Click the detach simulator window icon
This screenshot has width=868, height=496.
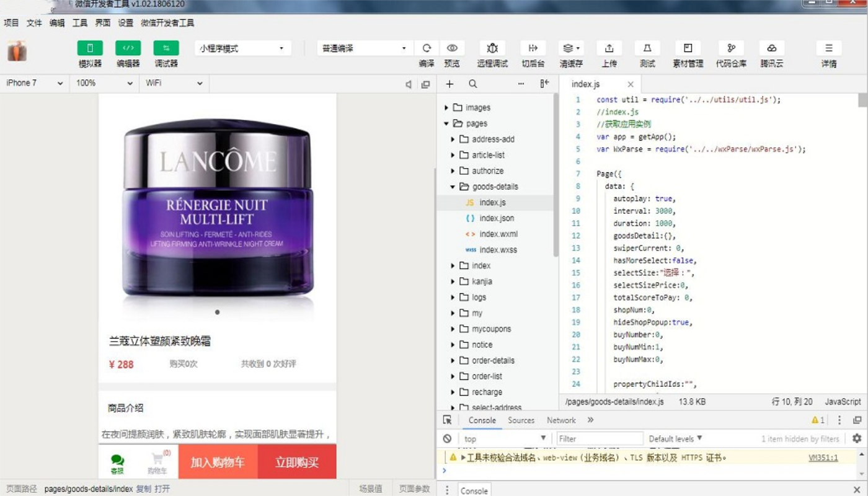tap(425, 84)
